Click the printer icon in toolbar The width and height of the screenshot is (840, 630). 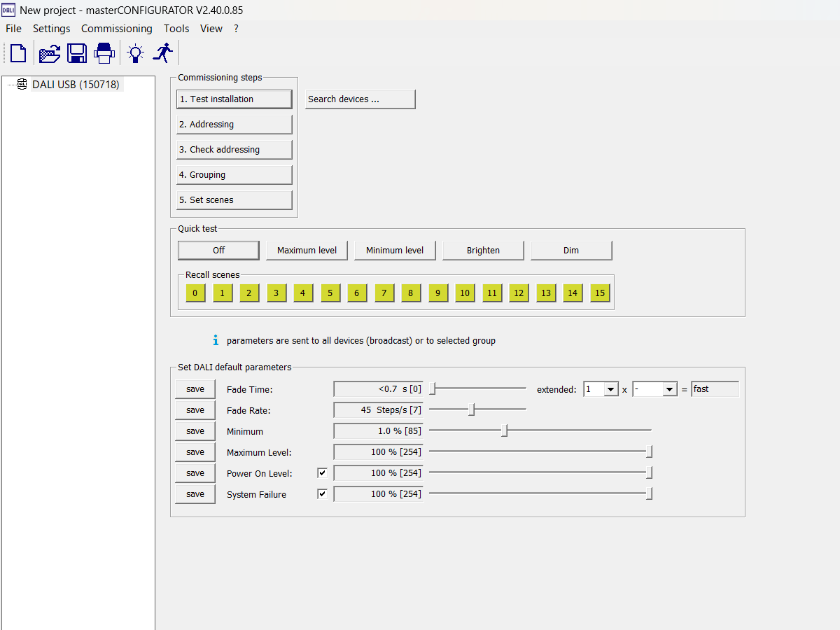(104, 53)
